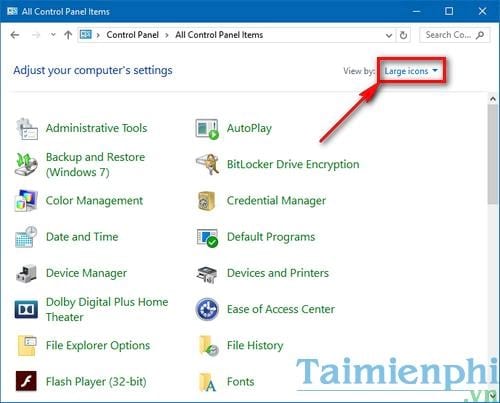This screenshot has width=500, height=403.
Task: Open the Default Programs link
Action: [x=271, y=237]
